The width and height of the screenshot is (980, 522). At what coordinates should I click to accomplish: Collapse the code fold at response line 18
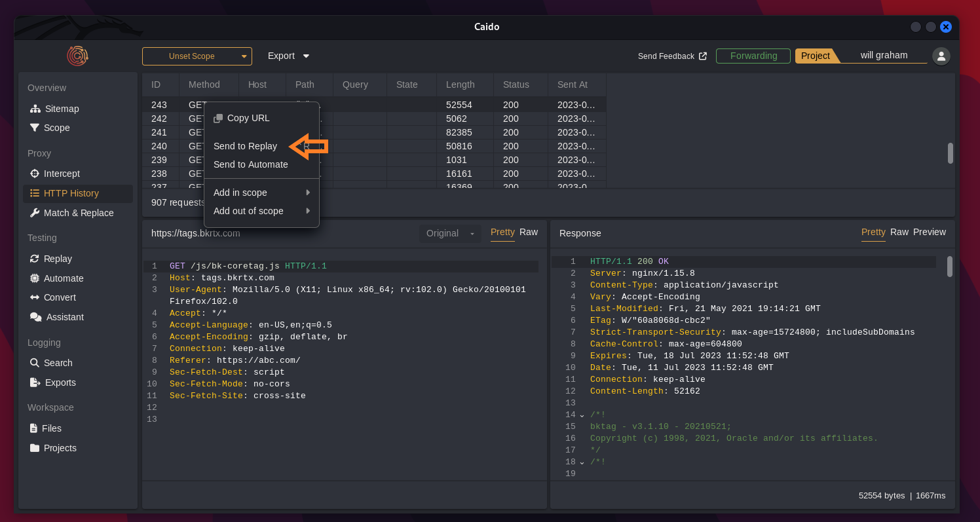point(582,462)
